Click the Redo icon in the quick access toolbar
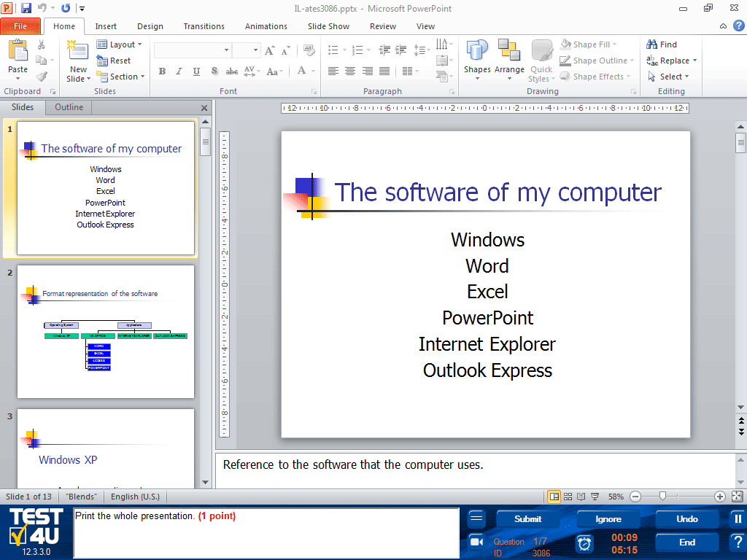The height and width of the screenshot is (560, 747). [x=65, y=8]
